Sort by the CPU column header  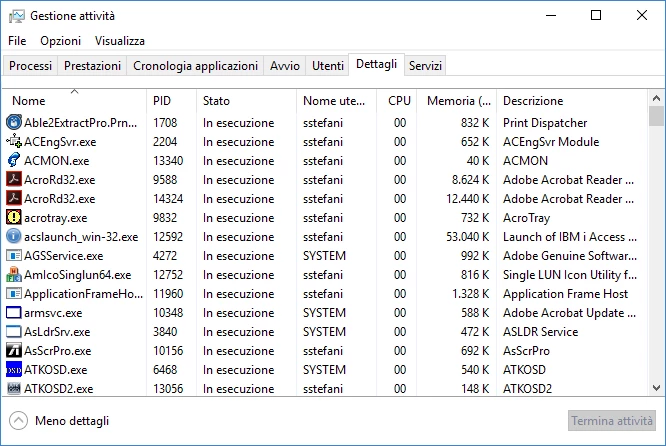(x=397, y=101)
